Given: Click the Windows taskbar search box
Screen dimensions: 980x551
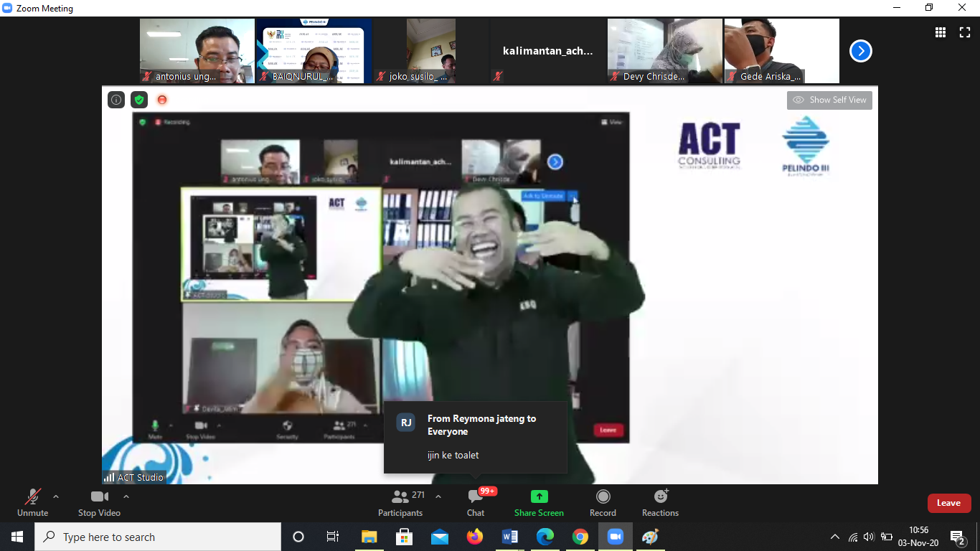Looking at the screenshot, I should (x=158, y=537).
